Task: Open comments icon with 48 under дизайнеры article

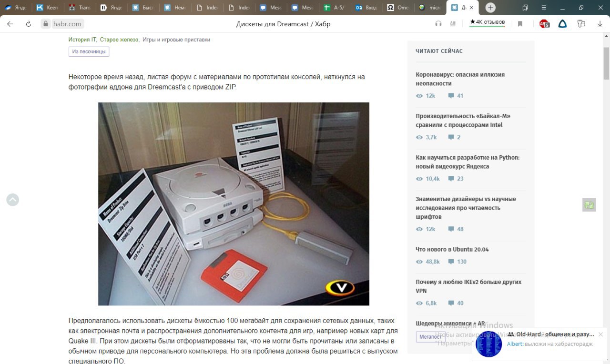Action: pyautogui.click(x=451, y=229)
